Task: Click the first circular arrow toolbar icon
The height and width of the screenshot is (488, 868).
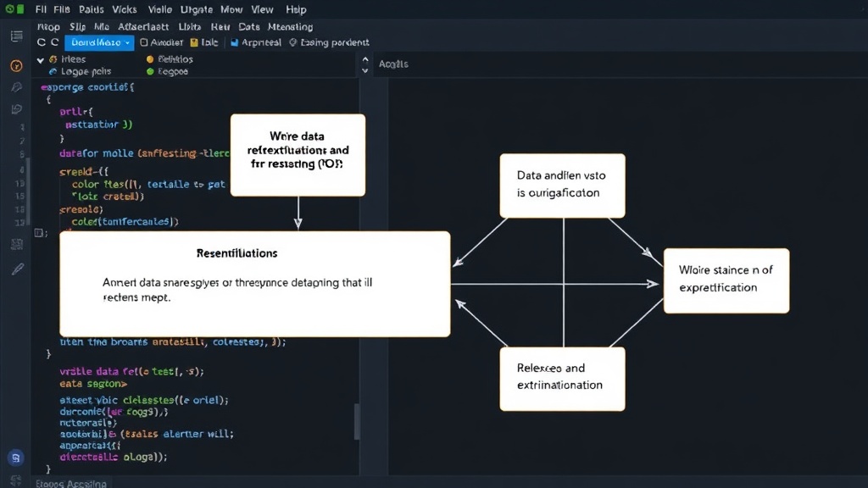Action: pyautogui.click(x=41, y=42)
